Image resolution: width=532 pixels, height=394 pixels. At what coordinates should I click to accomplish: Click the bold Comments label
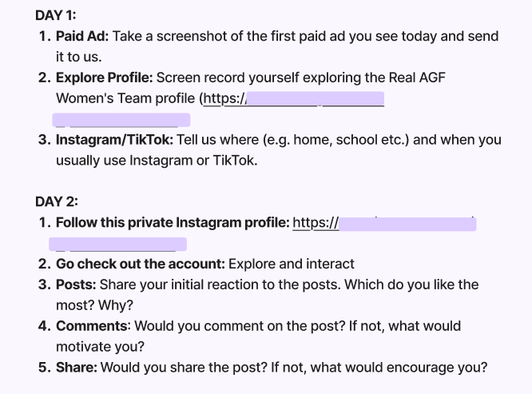(x=92, y=326)
